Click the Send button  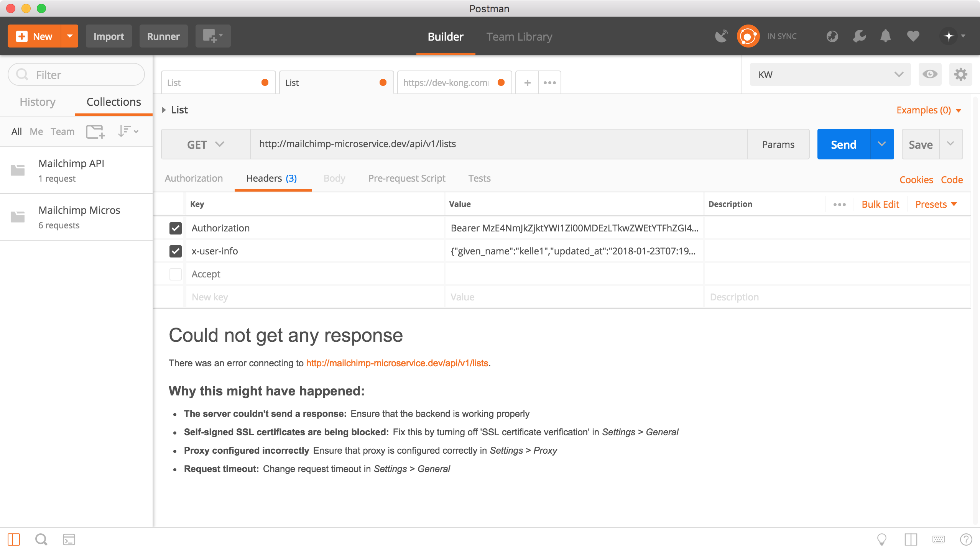(x=844, y=144)
